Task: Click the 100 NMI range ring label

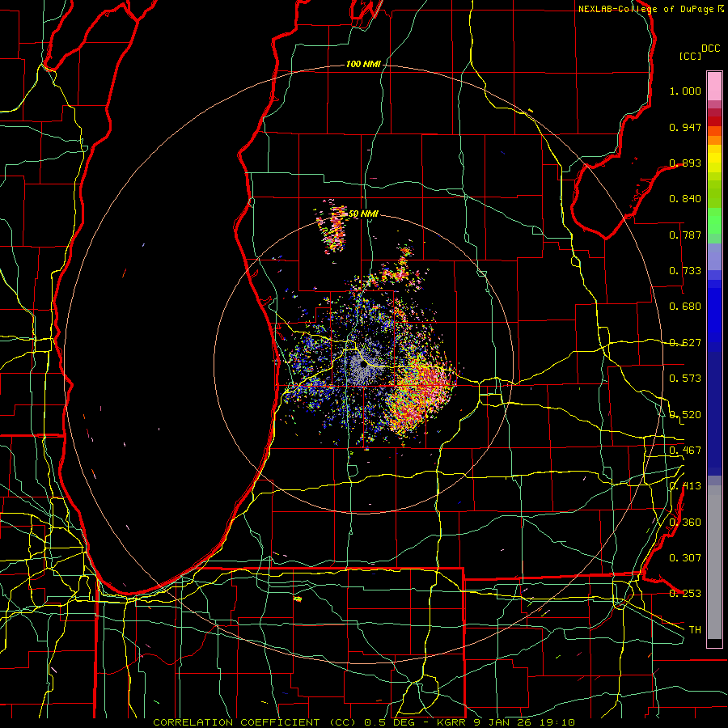Action: point(363,64)
